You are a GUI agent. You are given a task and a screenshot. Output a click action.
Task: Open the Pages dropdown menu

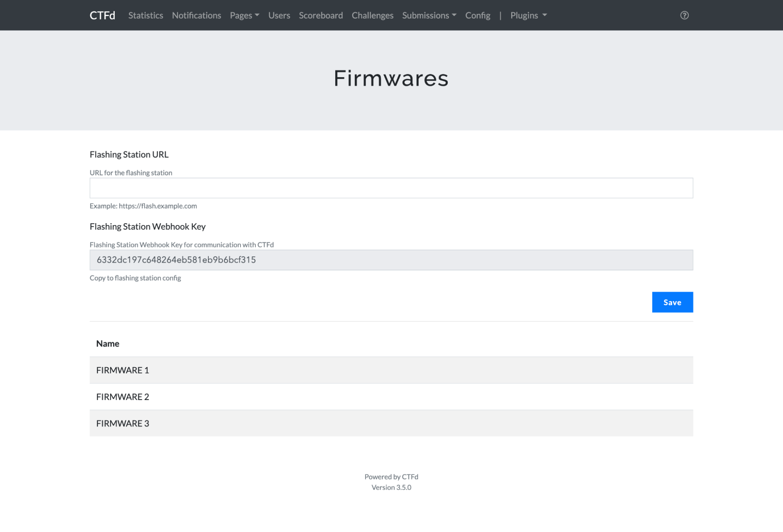[x=244, y=15]
